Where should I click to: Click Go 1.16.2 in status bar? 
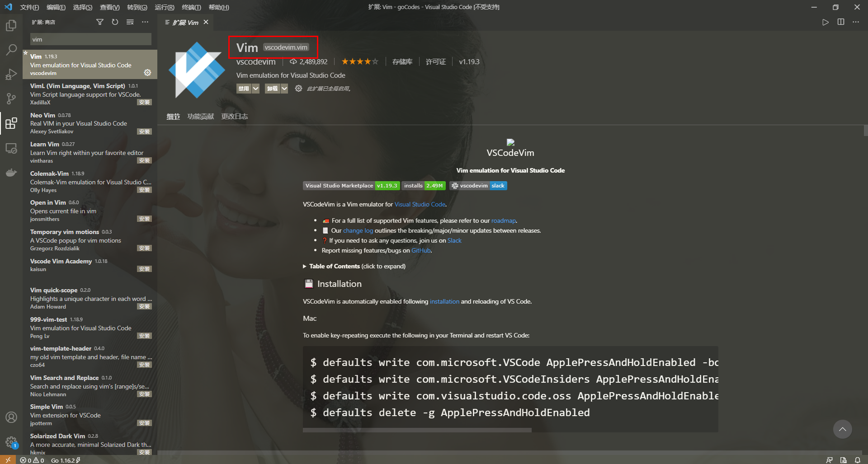(x=66, y=460)
